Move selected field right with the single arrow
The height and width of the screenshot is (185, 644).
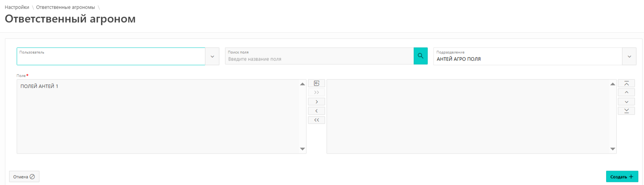(x=316, y=102)
